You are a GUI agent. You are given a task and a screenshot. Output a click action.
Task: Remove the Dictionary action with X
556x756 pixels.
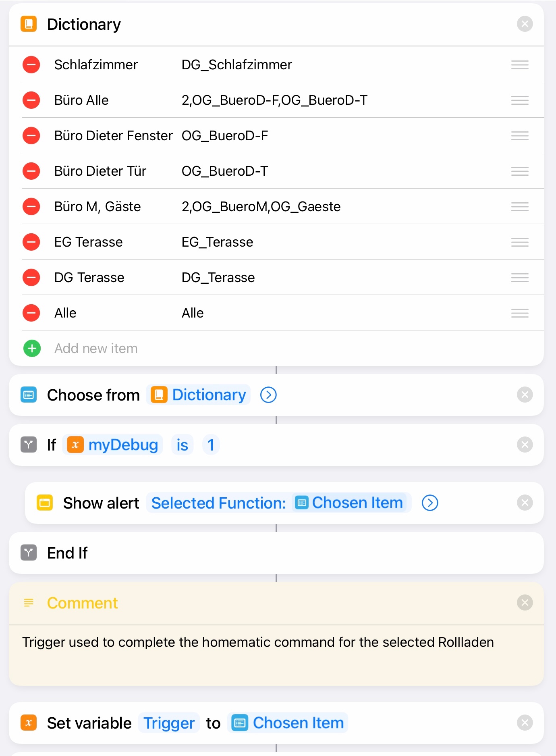pos(525,24)
